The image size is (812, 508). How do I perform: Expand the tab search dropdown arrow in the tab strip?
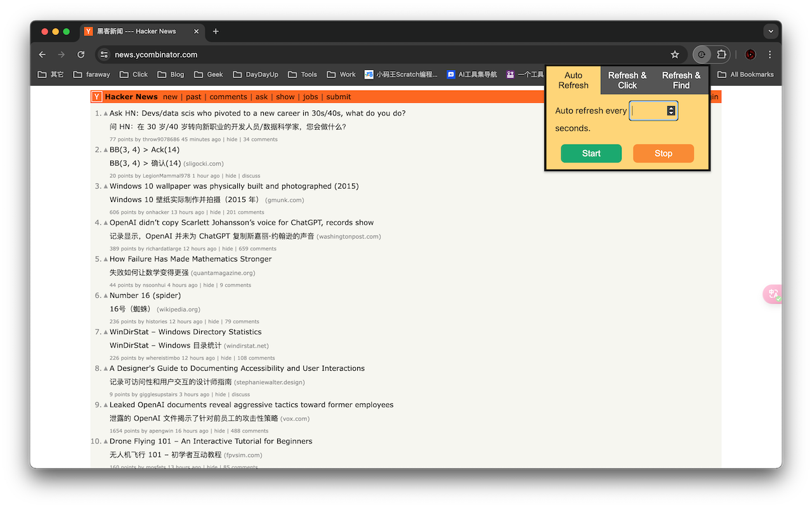771,31
